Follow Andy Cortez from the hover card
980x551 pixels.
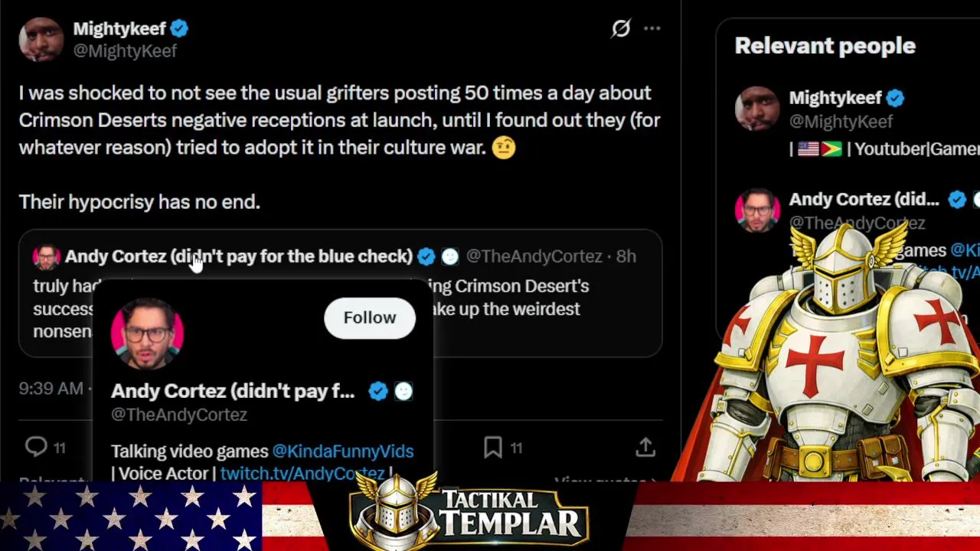370,318
